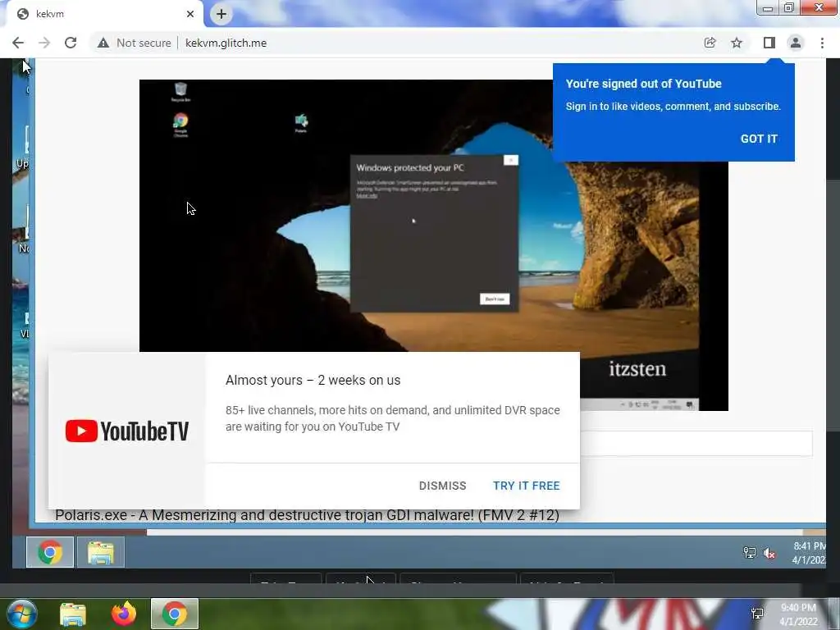This screenshot has width=840, height=630.
Task: Dismiss the YouTube TV offer
Action: (442, 486)
